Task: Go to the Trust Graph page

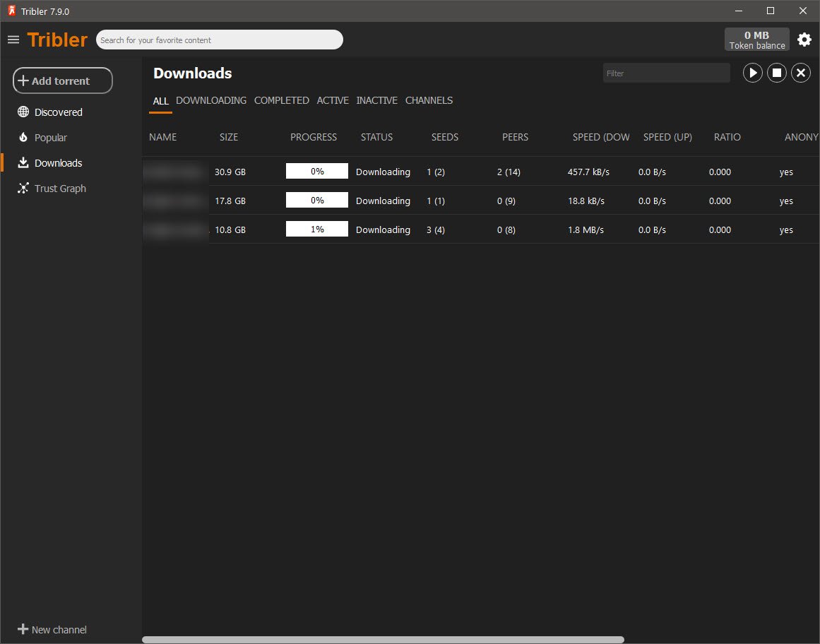Action: point(60,188)
